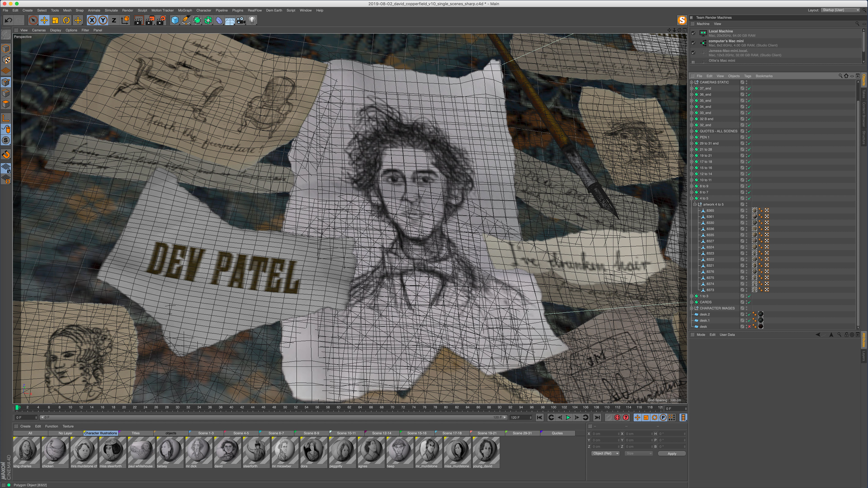Switch to Scene 10-11 material tab
Image resolution: width=868 pixels, height=488 pixels.
(x=346, y=433)
